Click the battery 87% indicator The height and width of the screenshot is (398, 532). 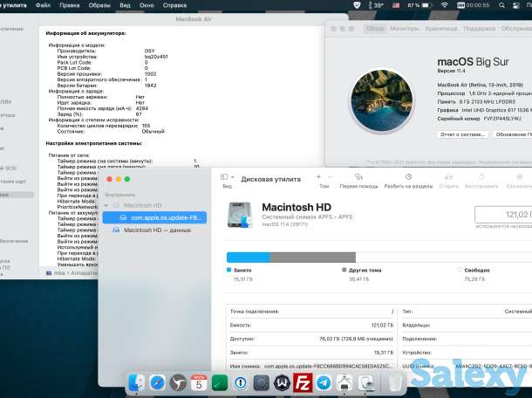click(x=419, y=5)
